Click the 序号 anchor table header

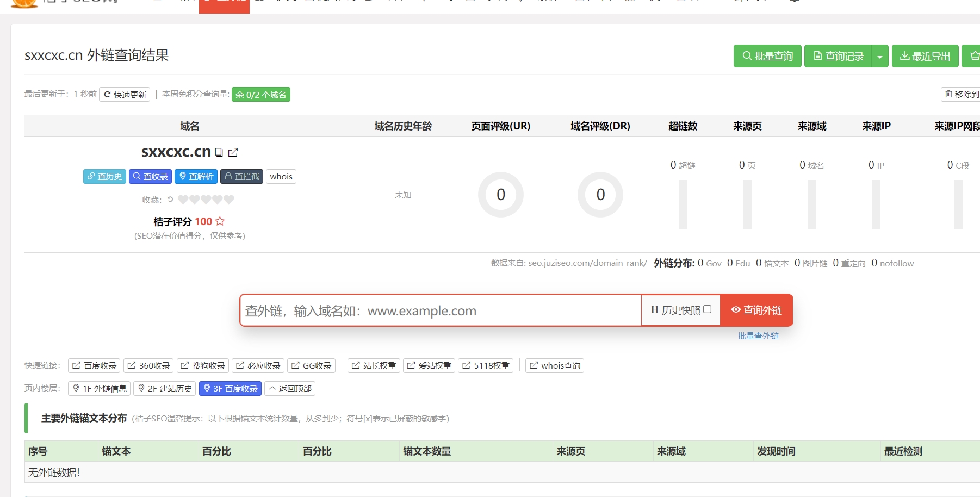pos(38,451)
